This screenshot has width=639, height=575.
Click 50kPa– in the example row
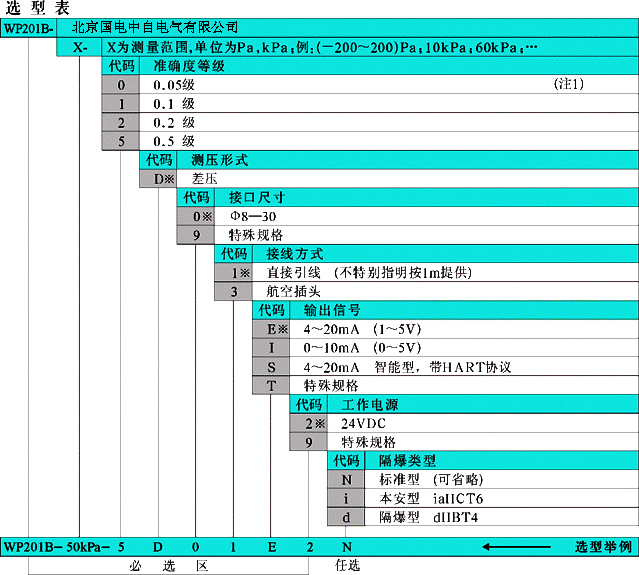click(x=88, y=547)
